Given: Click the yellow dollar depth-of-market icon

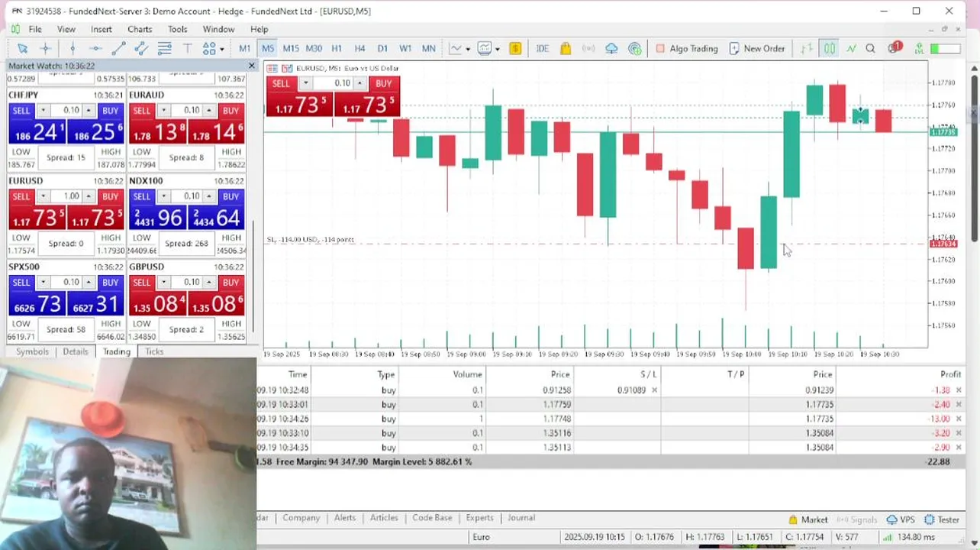Looking at the screenshot, I should click(515, 48).
